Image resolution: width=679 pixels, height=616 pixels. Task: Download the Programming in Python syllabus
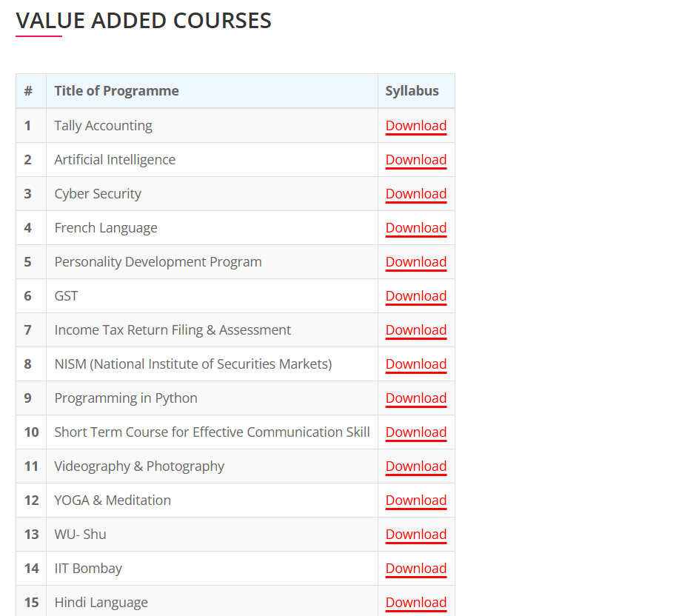coord(415,398)
